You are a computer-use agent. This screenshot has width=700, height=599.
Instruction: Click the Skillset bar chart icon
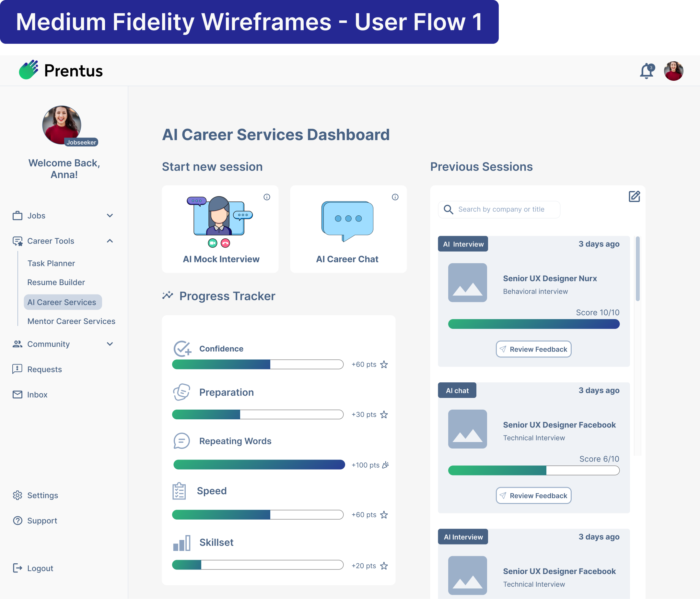[x=182, y=543]
